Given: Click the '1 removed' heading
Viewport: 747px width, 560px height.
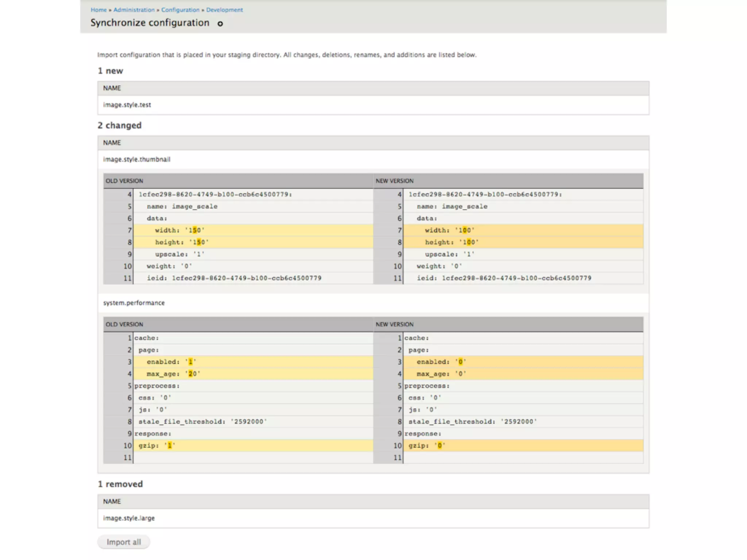Looking at the screenshot, I should (x=120, y=484).
